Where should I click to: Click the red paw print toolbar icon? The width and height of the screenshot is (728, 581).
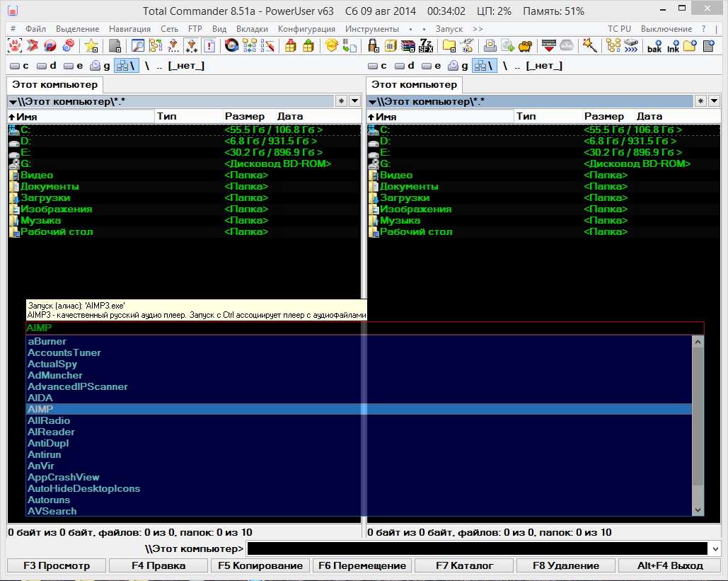click(15, 45)
